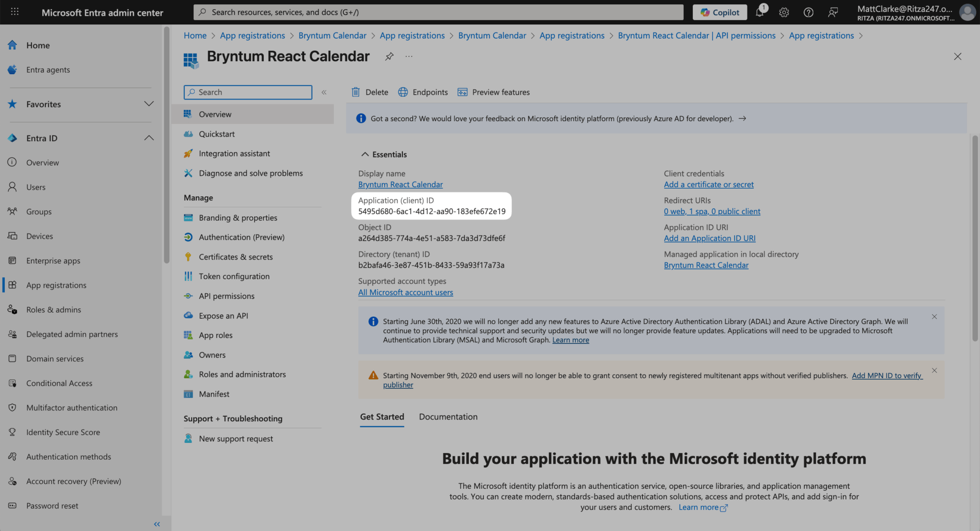
Task: Pin the Bryntum React Calendar page
Action: [389, 56]
